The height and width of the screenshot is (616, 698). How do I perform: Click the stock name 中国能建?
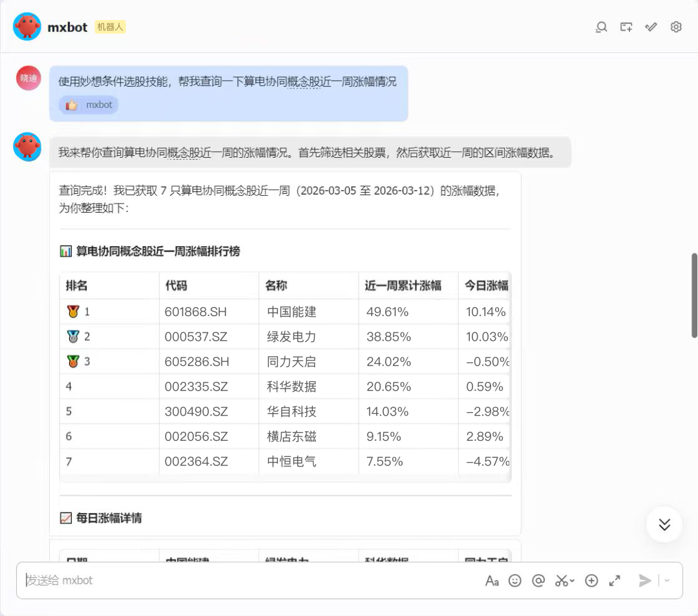click(x=291, y=312)
